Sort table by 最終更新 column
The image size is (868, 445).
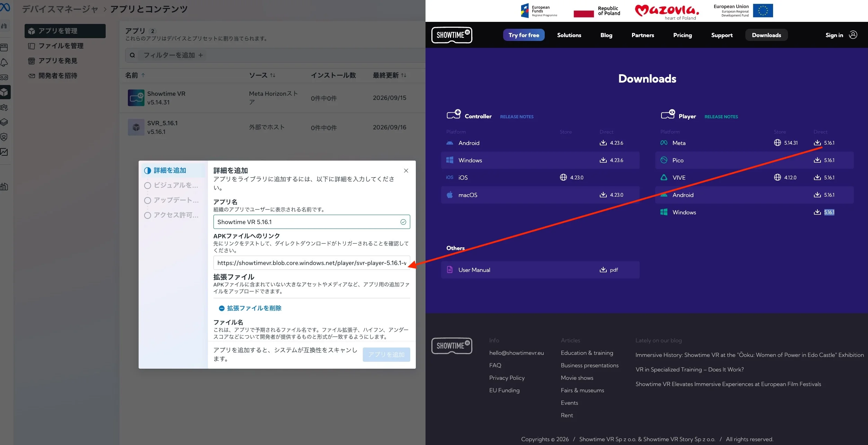[389, 75]
